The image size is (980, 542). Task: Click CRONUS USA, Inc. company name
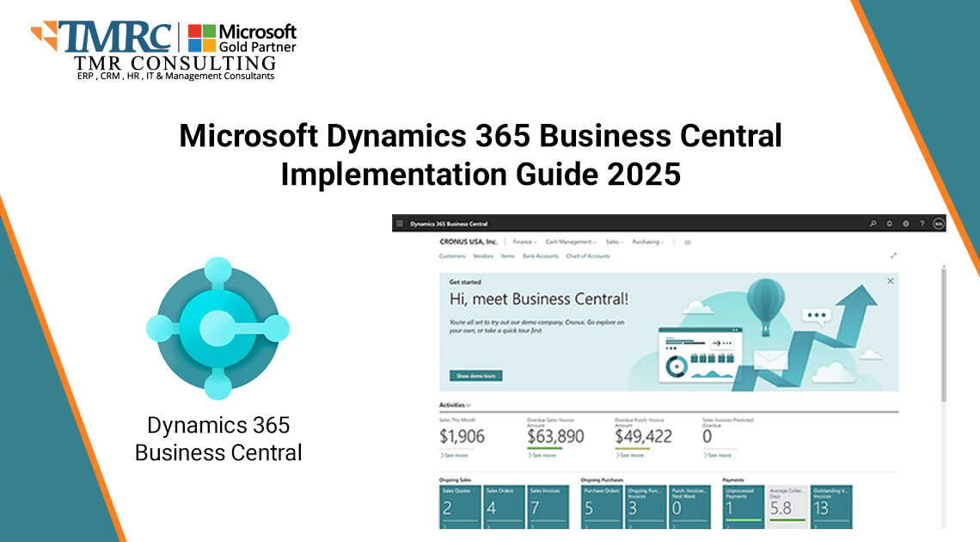469,242
